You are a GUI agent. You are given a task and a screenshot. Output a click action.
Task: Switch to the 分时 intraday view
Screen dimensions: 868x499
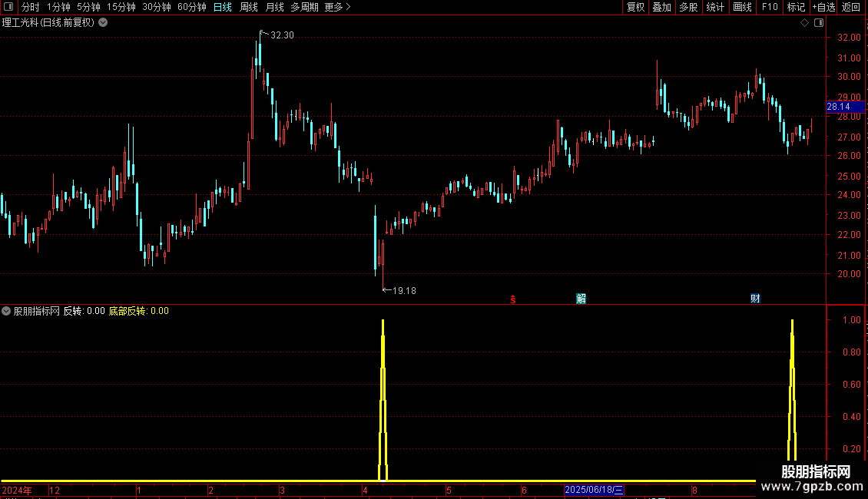pyautogui.click(x=31, y=7)
